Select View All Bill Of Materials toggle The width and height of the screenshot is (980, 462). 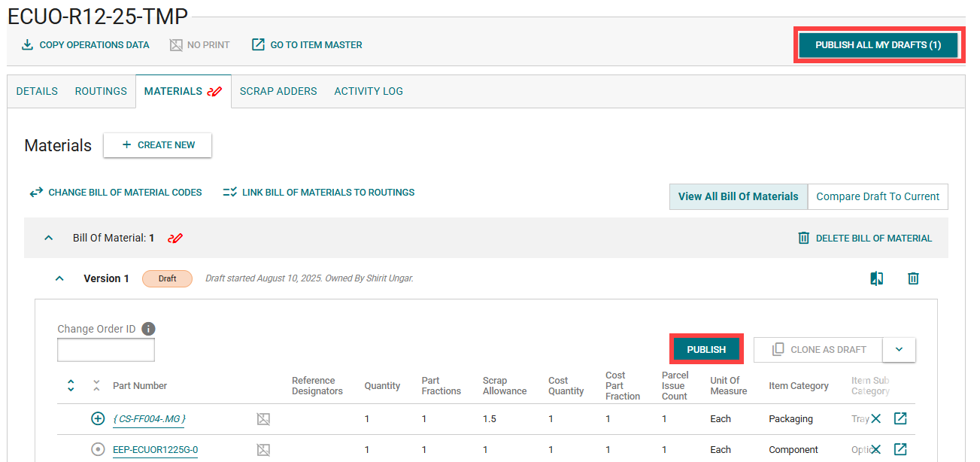coord(738,196)
